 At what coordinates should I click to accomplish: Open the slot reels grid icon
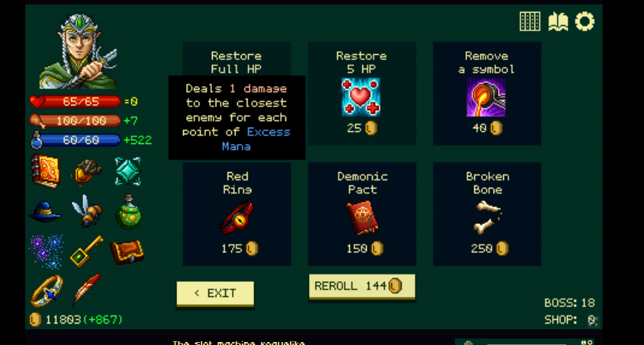pos(530,22)
